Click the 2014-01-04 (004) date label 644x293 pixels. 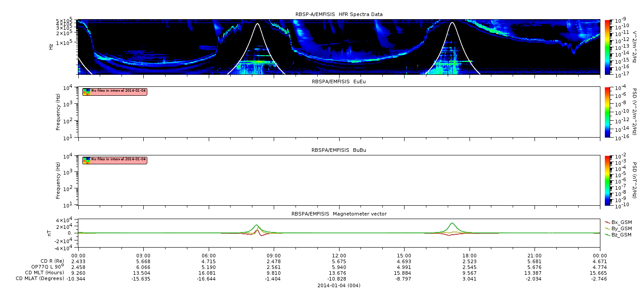pos(339,285)
